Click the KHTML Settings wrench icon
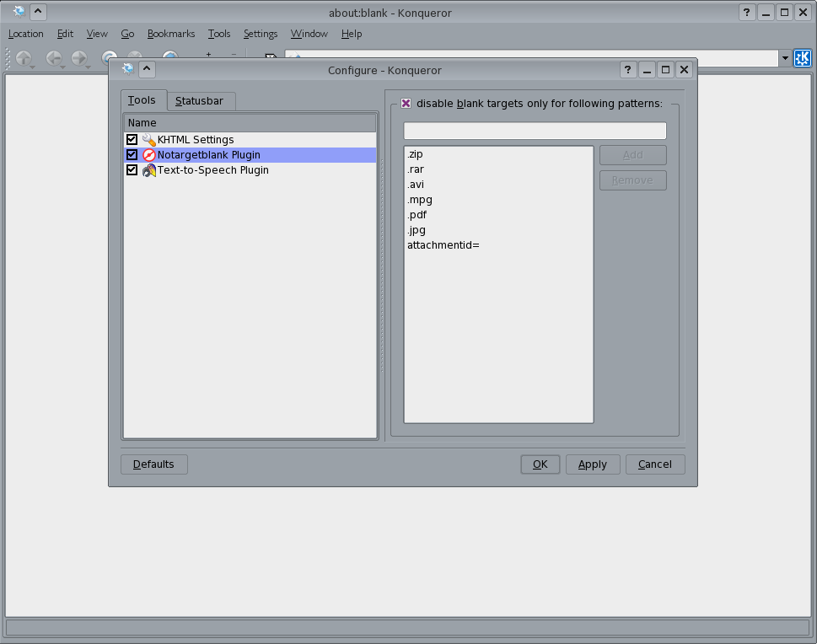Image resolution: width=817 pixels, height=644 pixels. point(149,140)
